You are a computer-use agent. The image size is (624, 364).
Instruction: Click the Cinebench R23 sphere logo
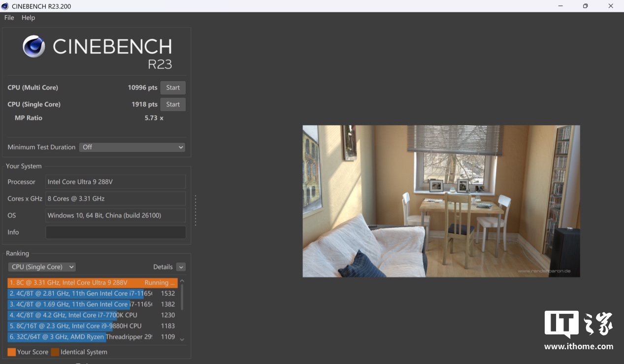(x=34, y=47)
